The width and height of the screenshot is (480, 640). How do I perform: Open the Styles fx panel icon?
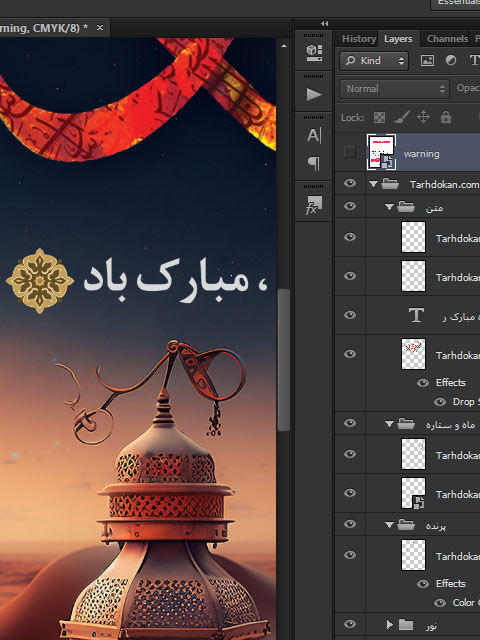click(x=314, y=204)
